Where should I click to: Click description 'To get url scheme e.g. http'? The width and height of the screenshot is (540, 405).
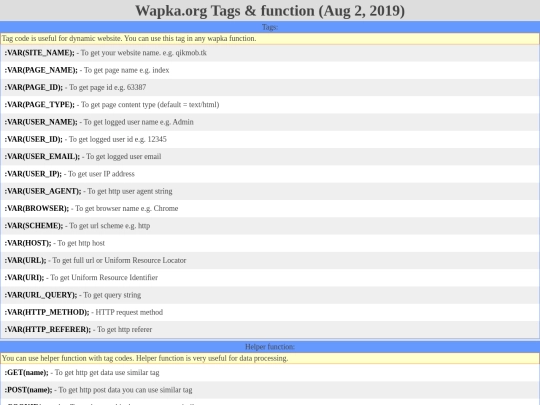(x=110, y=226)
